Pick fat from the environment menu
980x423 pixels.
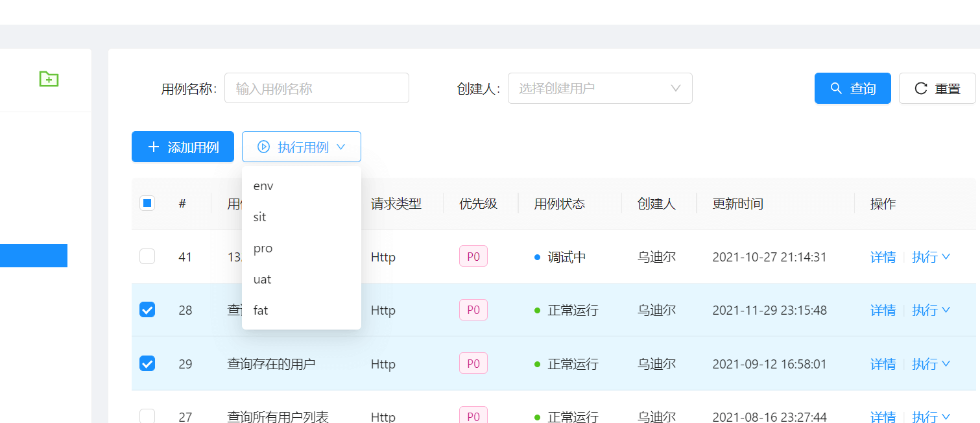(x=302, y=310)
